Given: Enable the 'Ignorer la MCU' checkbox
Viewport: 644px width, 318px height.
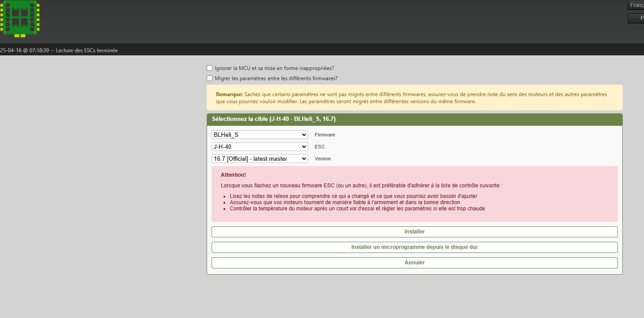Looking at the screenshot, I should [x=210, y=68].
